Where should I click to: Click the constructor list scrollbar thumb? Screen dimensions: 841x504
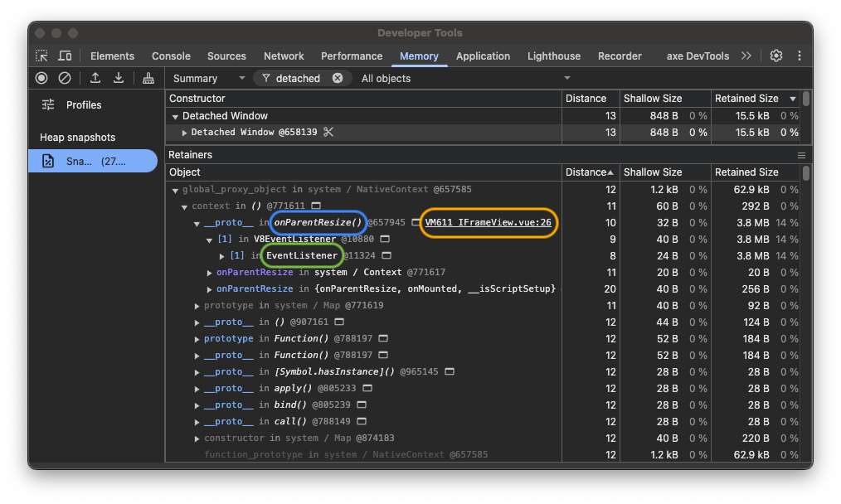tap(805, 99)
